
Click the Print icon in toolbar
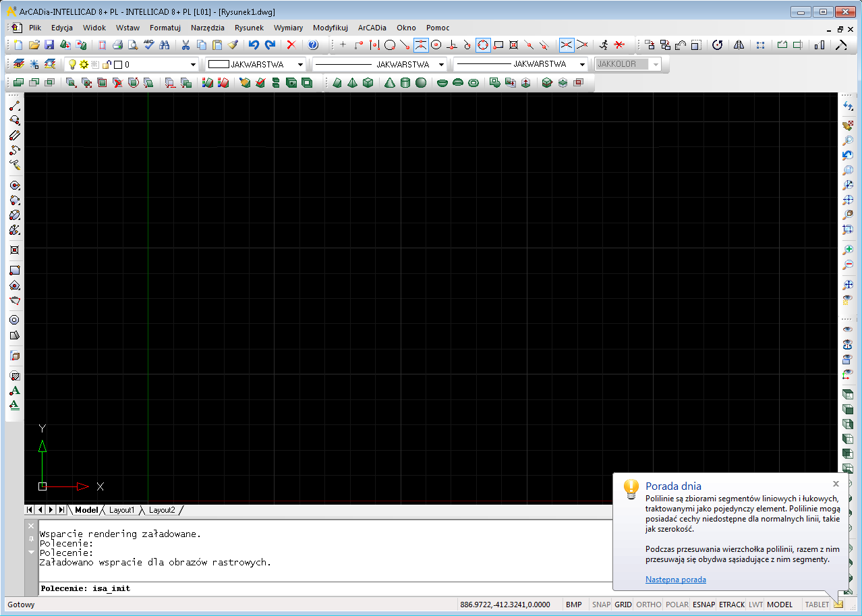point(117,45)
